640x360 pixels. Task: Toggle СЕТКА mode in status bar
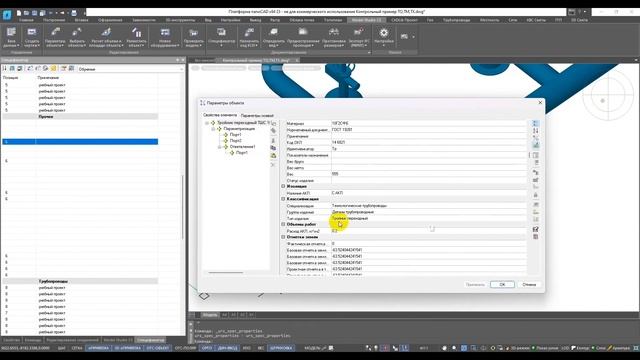[77, 348]
